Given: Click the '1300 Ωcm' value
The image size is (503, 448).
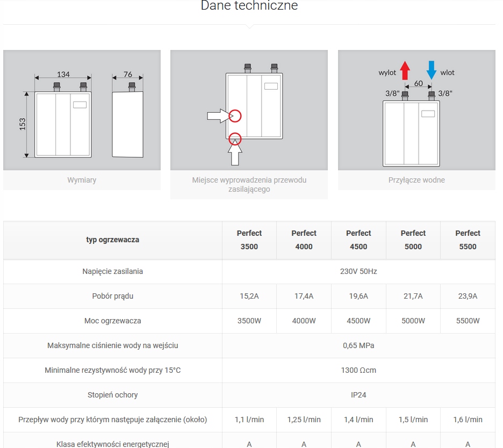Looking at the screenshot, I should click(x=358, y=370).
